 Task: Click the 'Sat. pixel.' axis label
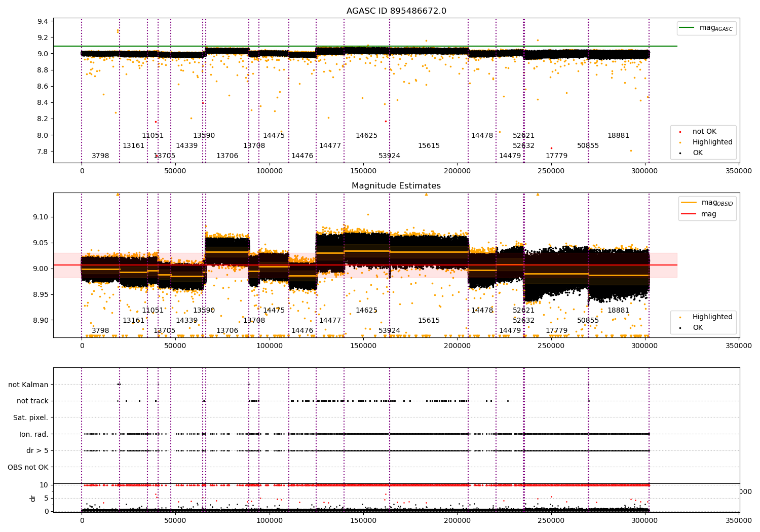(x=31, y=417)
